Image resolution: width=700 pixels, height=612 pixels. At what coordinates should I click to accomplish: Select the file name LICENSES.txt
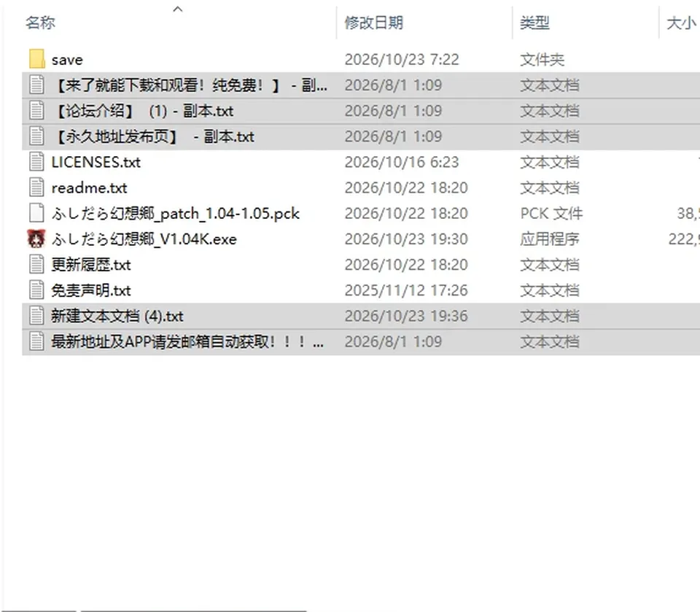[96, 162]
